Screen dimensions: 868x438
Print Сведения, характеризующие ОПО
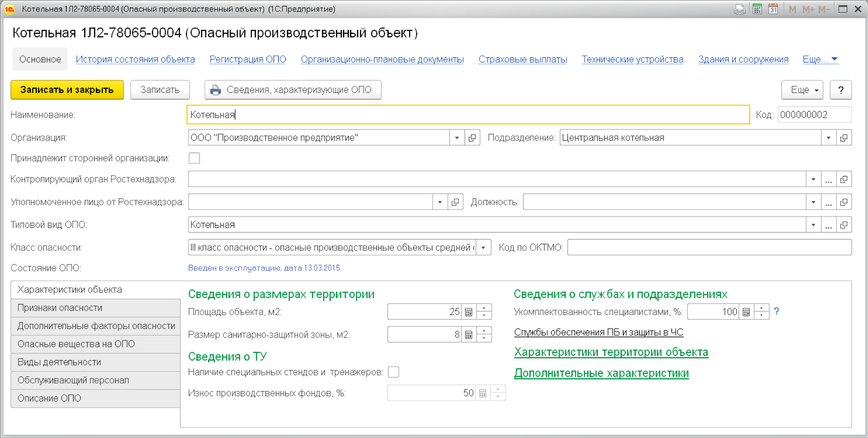pyautogui.click(x=293, y=90)
